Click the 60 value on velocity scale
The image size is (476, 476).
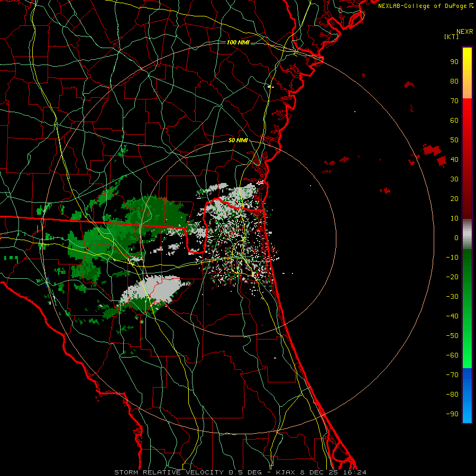tap(454, 120)
